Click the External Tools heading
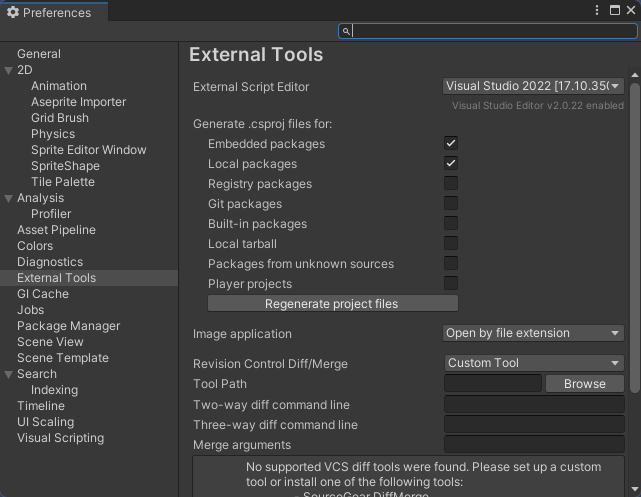 tap(256, 54)
